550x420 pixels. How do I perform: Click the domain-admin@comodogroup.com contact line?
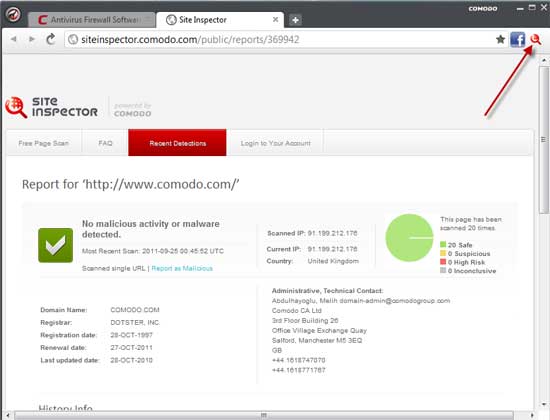tap(361, 301)
